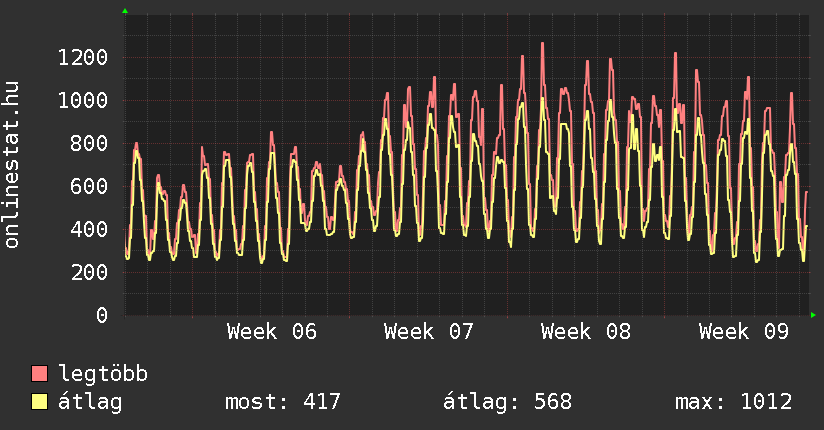Click the Week 07 axis label
Viewport: 824px width, 430px height.
pyautogui.click(x=429, y=332)
